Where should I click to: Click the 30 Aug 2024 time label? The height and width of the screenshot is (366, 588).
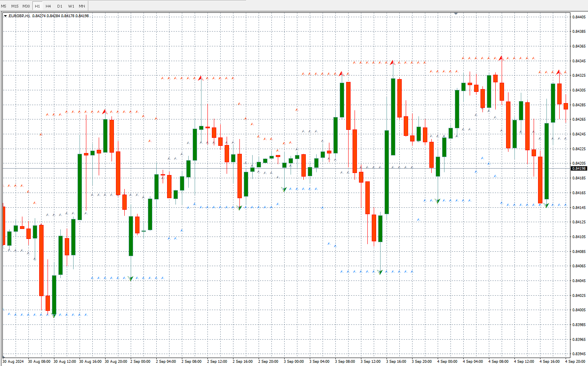[13, 362]
